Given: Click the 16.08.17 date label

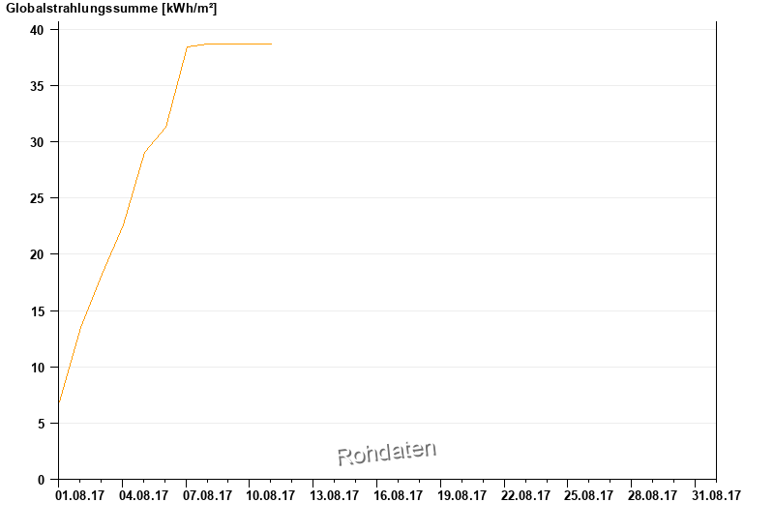Looking at the screenshot, I should 399,496.
